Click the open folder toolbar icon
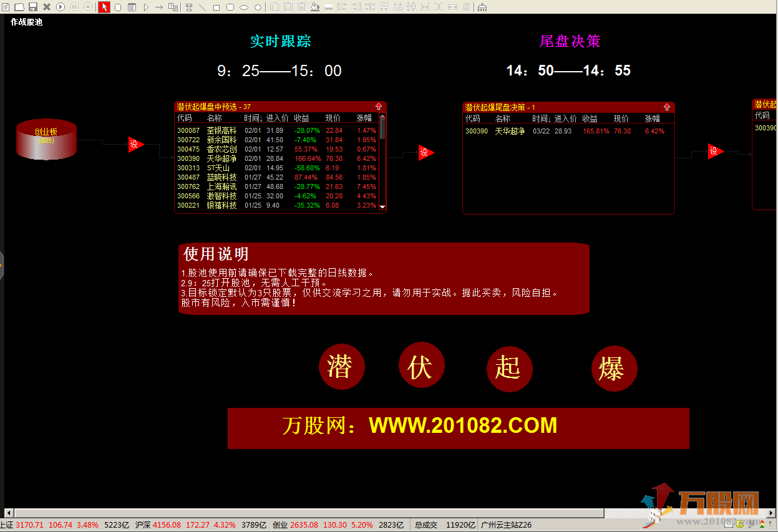 (x=19, y=7)
